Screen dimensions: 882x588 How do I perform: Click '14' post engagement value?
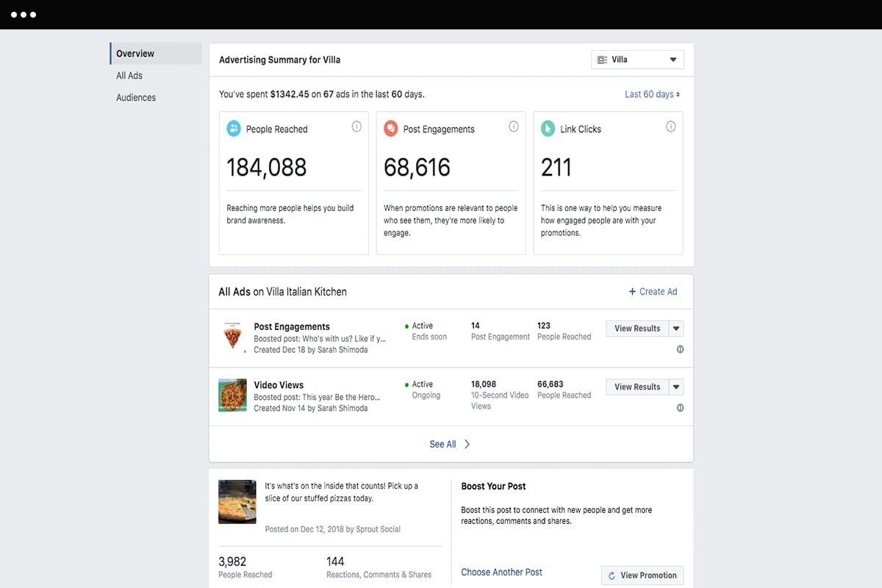click(x=476, y=326)
